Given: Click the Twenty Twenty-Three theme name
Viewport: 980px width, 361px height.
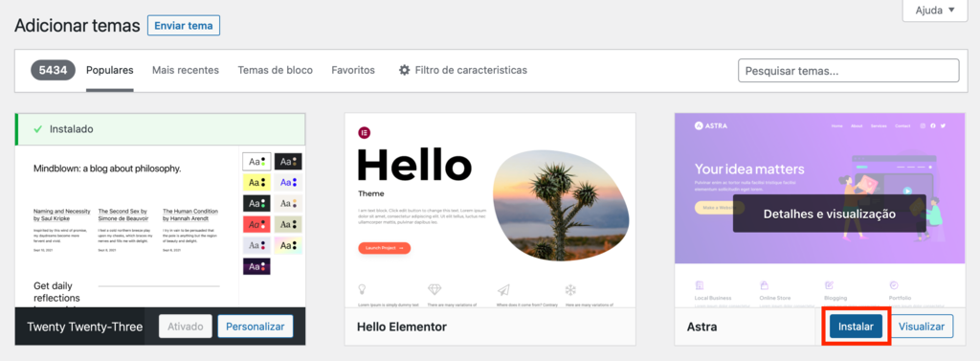Looking at the screenshot, I should pyautogui.click(x=85, y=327).
